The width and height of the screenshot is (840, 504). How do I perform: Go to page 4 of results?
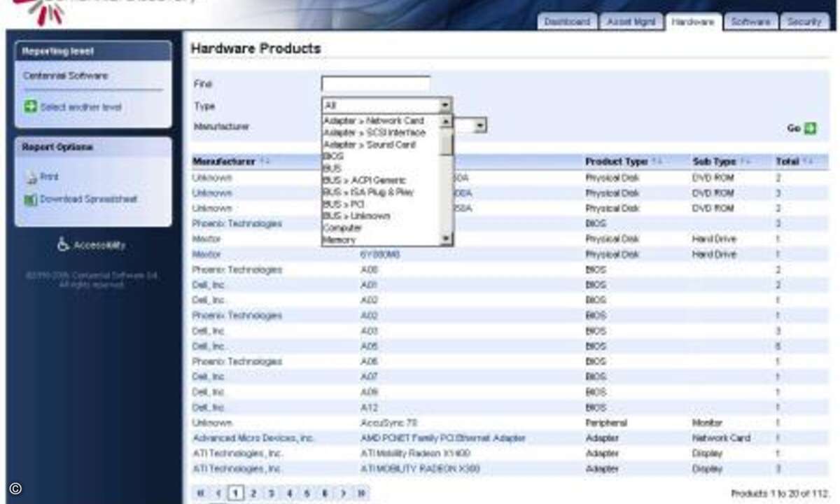point(289,493)
